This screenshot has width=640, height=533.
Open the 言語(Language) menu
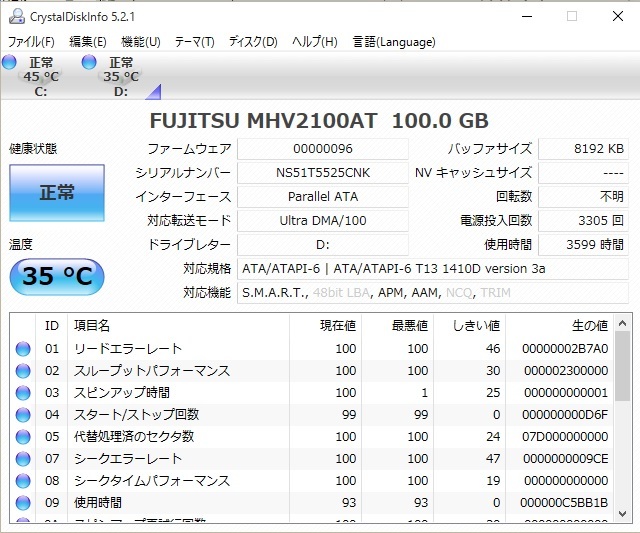tap(394, 42)
